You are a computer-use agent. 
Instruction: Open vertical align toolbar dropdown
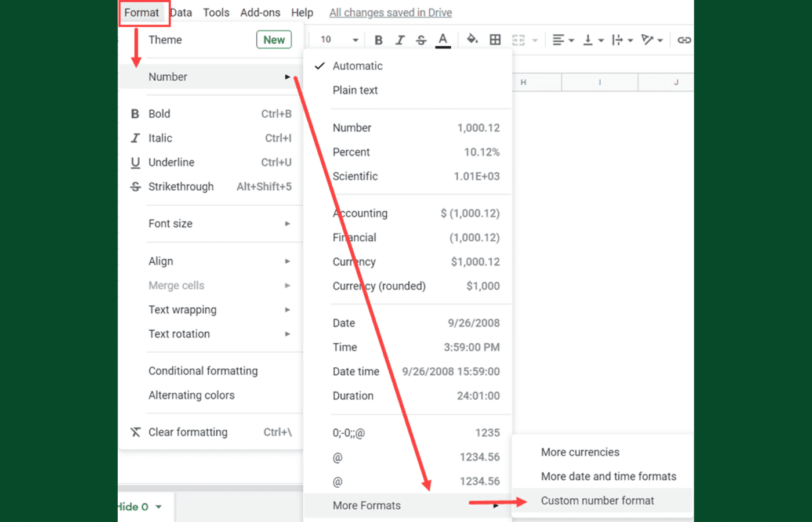pyautogui.click(x=593, y=40)
